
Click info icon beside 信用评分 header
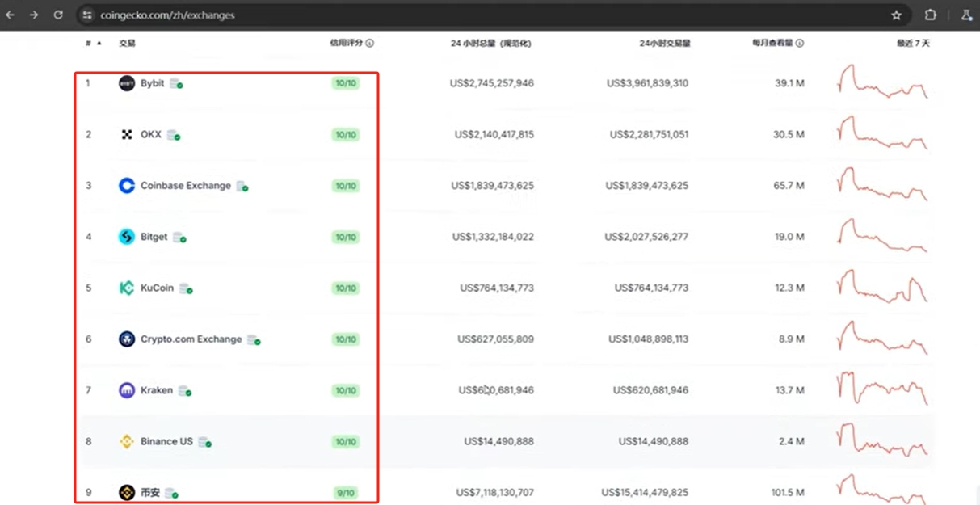pyautogui.click(x=370, y=44)
